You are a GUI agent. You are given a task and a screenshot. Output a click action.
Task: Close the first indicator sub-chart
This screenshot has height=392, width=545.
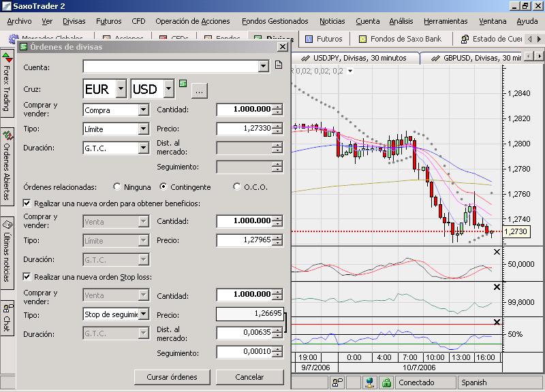pos(497,252)
